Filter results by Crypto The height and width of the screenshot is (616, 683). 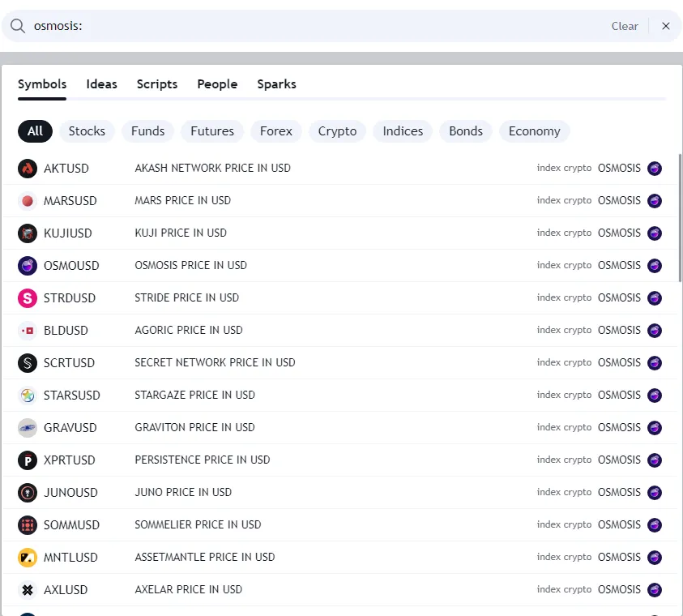pyautogui.click(x=337, y=131)
